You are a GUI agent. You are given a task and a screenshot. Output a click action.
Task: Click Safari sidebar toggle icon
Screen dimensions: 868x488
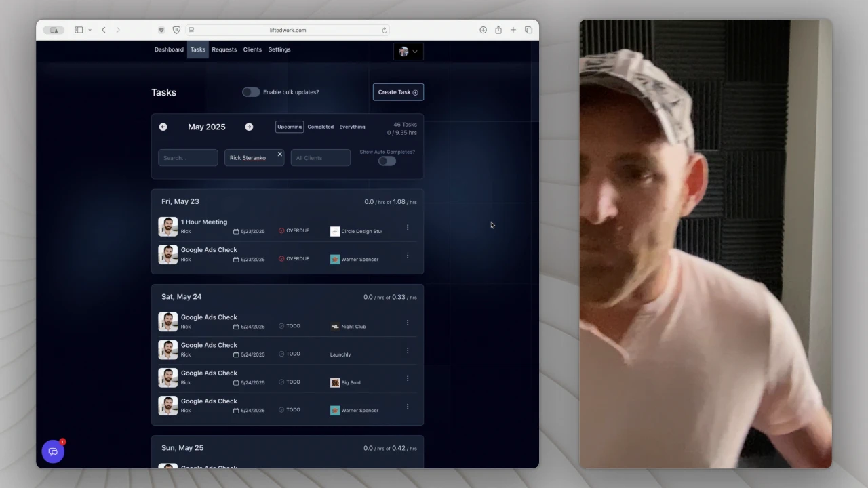[79, 30]
